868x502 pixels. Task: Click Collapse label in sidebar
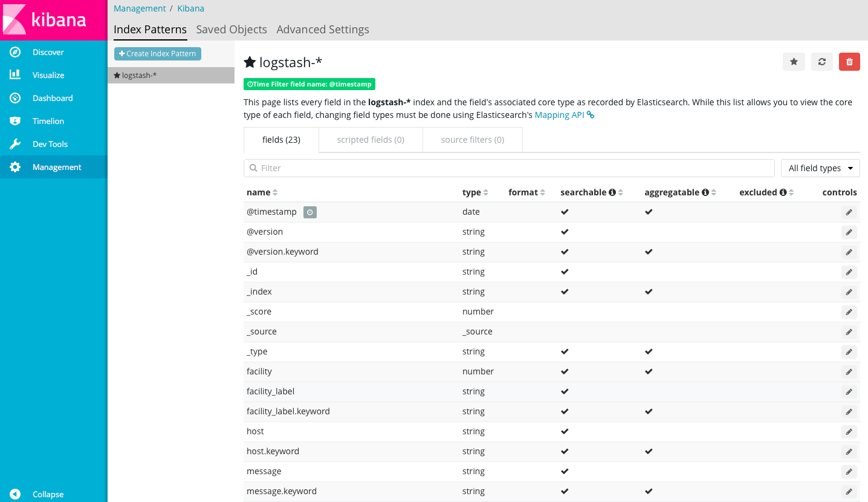point(48,494)
